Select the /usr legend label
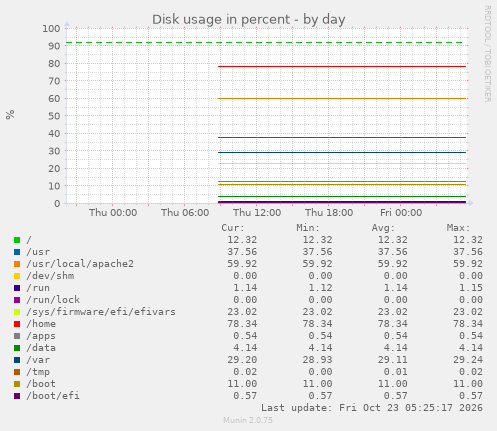This screenshot has width=497, height=431. (38, 252)
